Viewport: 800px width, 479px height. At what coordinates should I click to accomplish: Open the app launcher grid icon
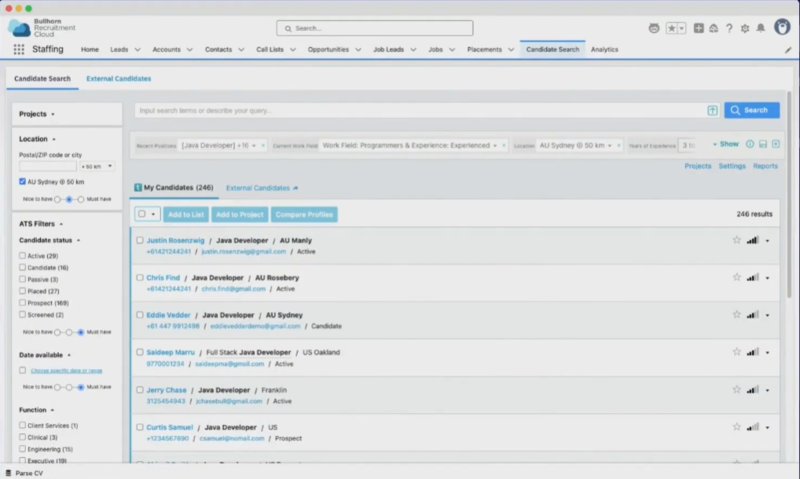(19, 49)
